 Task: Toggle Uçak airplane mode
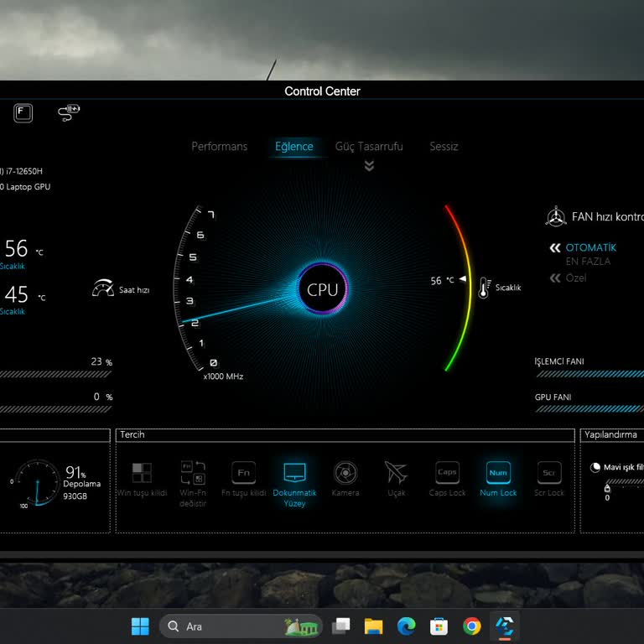coord(396,479)
